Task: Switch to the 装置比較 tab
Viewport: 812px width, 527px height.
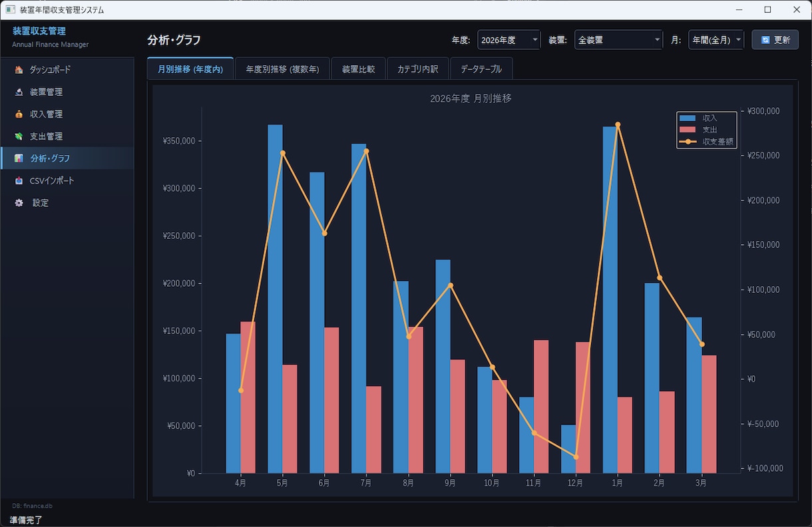Action: [x=358, y=69]
